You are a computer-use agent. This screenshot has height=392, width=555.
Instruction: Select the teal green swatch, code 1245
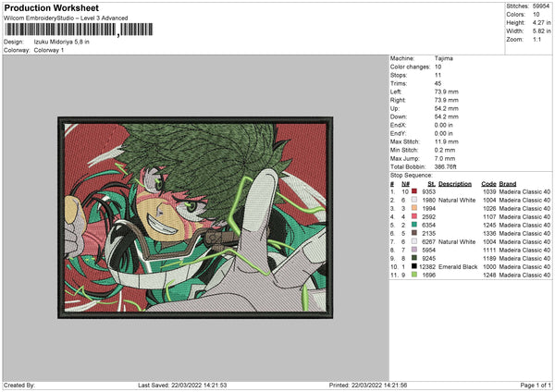413,225
